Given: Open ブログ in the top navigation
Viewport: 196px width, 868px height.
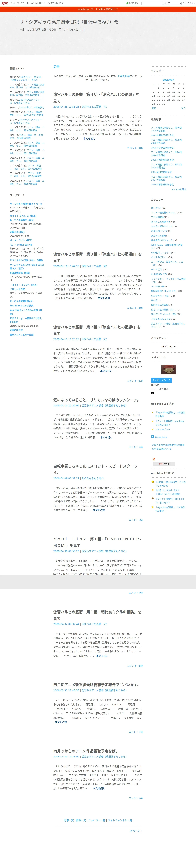Looking at the screenshot, I should [13, 3].
